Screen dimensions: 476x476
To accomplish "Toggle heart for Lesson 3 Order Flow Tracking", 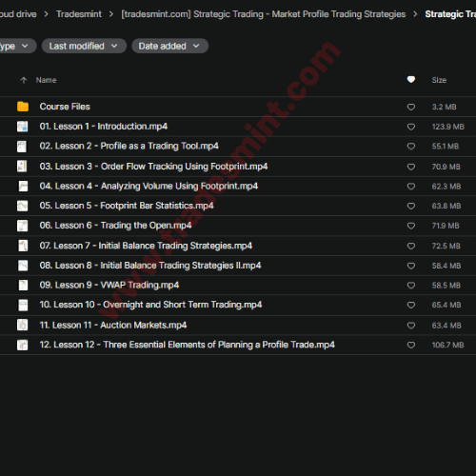I will tap(411, 167).
